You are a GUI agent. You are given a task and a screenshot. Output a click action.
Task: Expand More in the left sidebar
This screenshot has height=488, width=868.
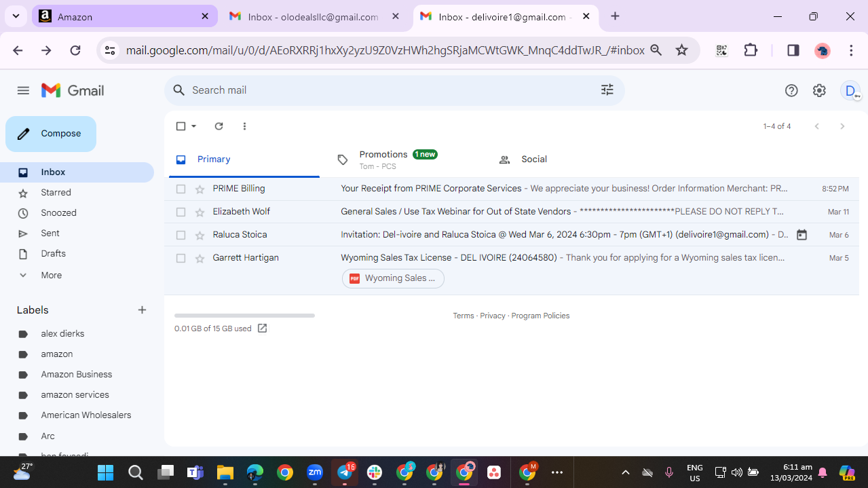click(x=51, y=275)
